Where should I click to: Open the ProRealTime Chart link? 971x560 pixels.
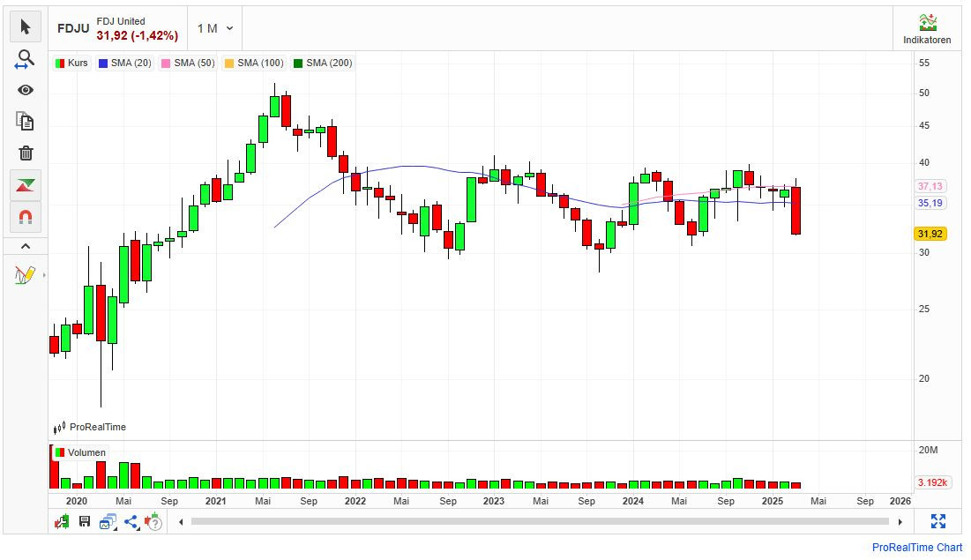coord(917,548)
